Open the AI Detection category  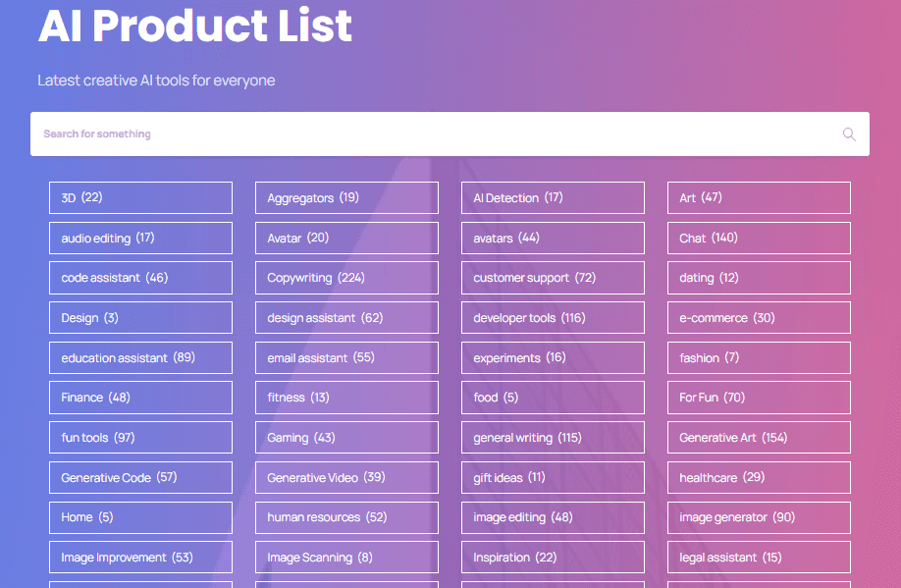[553, 197]
